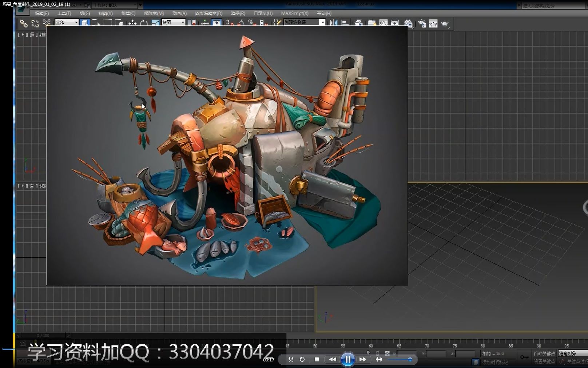Open the 工具(T) menu

click(64, 13)
